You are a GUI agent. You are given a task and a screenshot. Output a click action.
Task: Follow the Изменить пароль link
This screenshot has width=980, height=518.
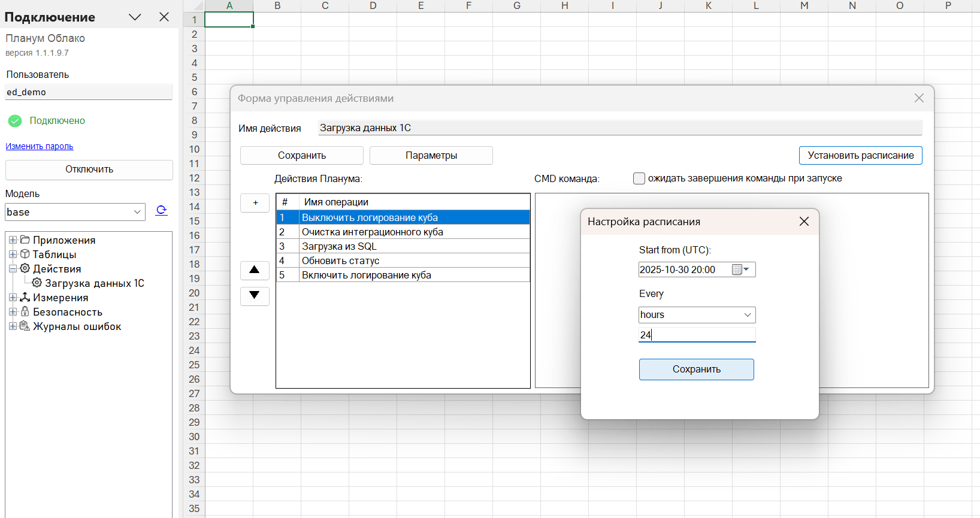[x=40, y=146]
